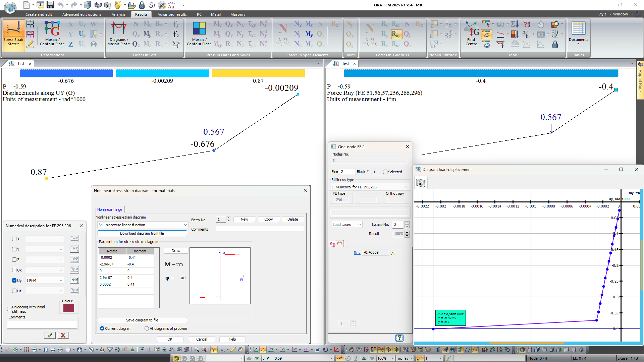Click the Comments input field in hinge dialog

click(x=260, y=229)
